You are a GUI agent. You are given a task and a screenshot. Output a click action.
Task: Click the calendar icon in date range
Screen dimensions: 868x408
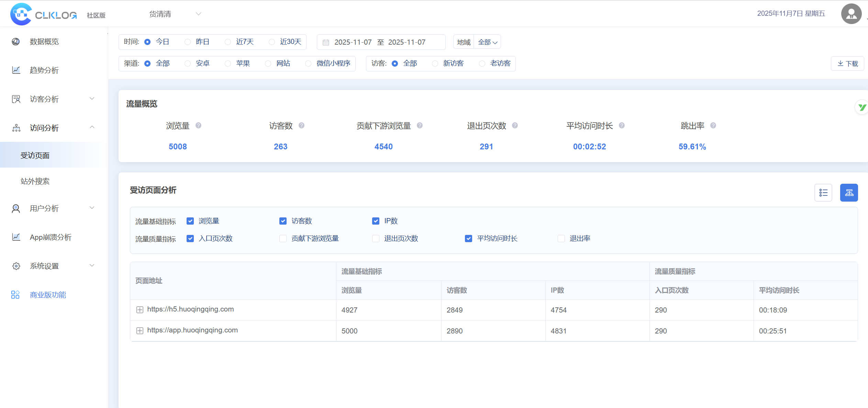tap(326, 42)
